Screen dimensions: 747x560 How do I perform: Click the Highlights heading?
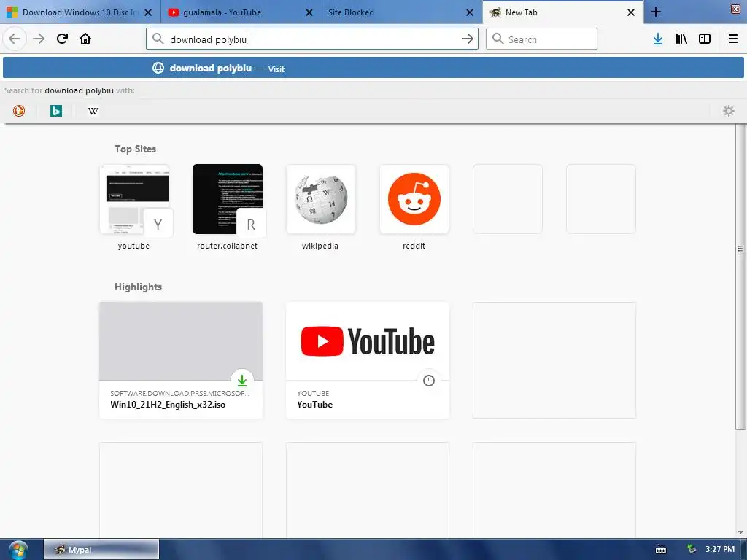point(138,287)
